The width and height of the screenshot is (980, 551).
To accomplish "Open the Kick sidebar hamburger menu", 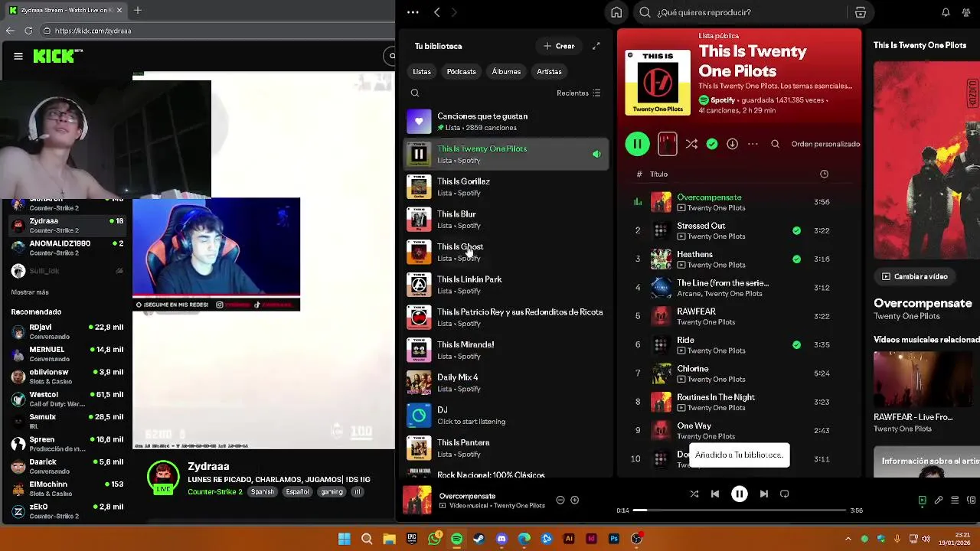I will tap(18, 56).
